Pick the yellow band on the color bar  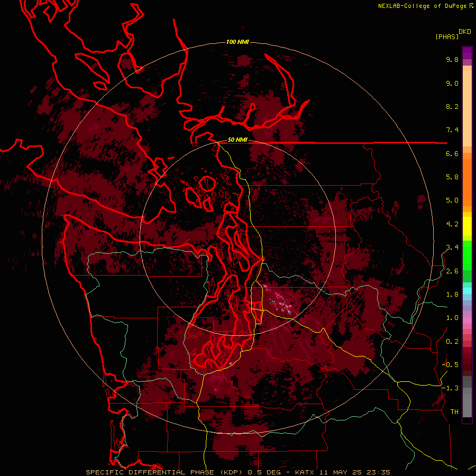[467, 226]
